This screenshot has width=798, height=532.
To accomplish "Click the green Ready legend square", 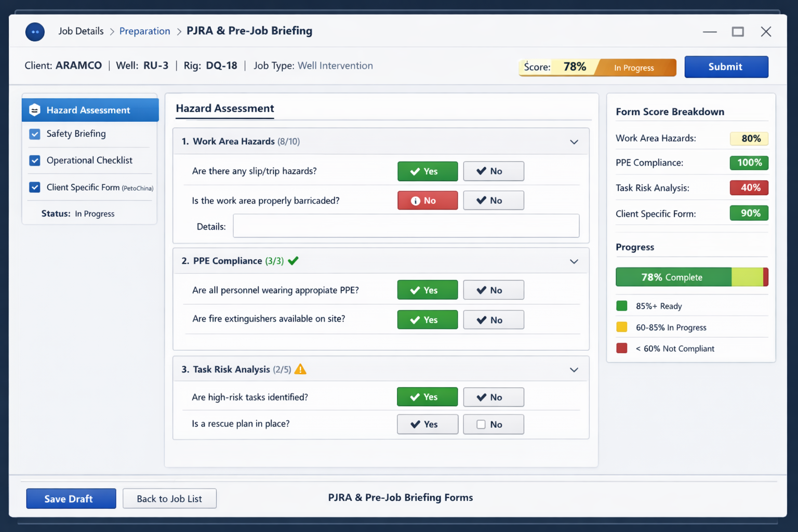I will [621, 306].
